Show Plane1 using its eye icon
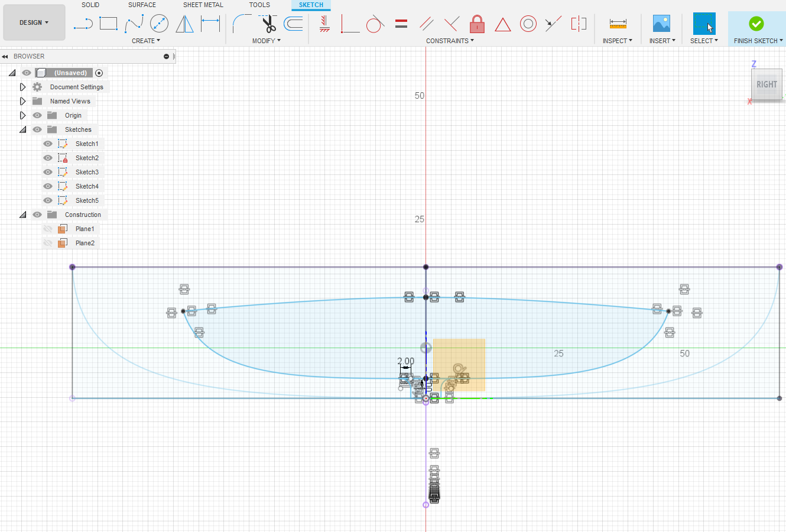 (48, 229)
